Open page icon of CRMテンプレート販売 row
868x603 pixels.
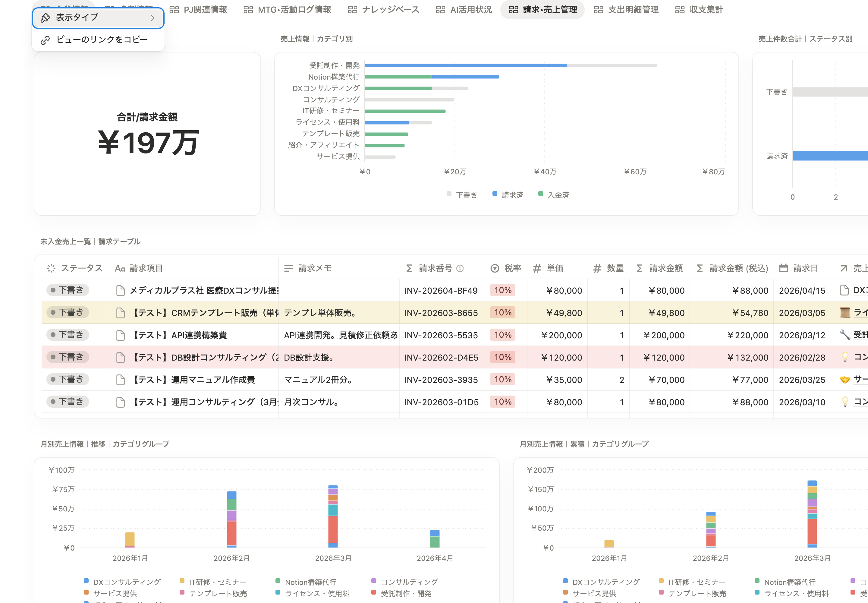tap(121, 313)
